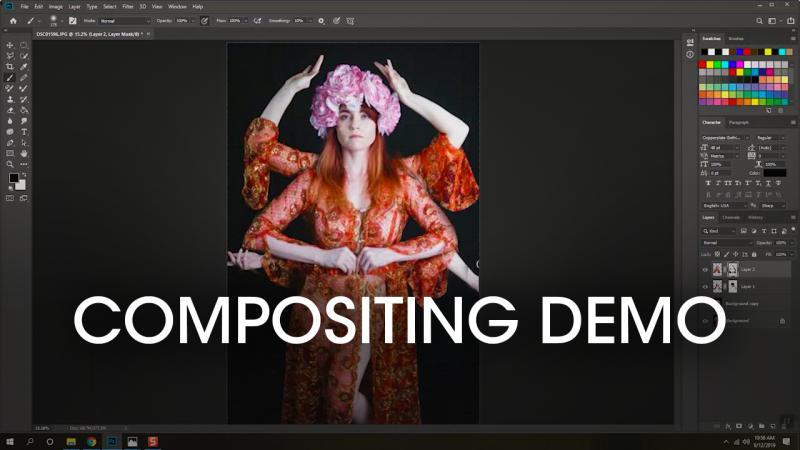
Task: Open brush smoothing options gear
Action: point(322,19)
